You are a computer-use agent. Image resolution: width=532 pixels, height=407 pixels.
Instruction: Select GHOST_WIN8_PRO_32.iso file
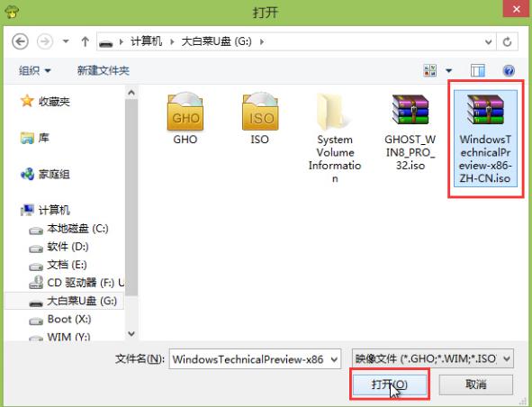pyautogui.click(x=410, y=132)
